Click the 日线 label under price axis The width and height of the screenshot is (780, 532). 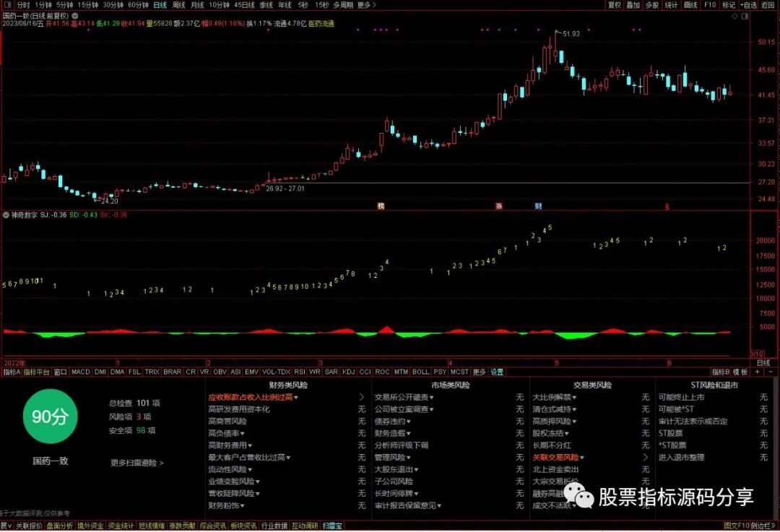tap(763, 363)
